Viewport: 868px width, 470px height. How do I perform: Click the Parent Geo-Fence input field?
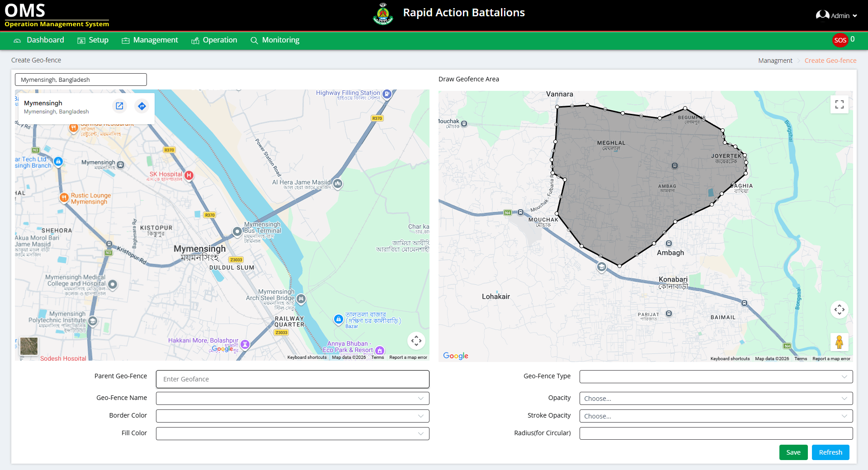[292, 379]
